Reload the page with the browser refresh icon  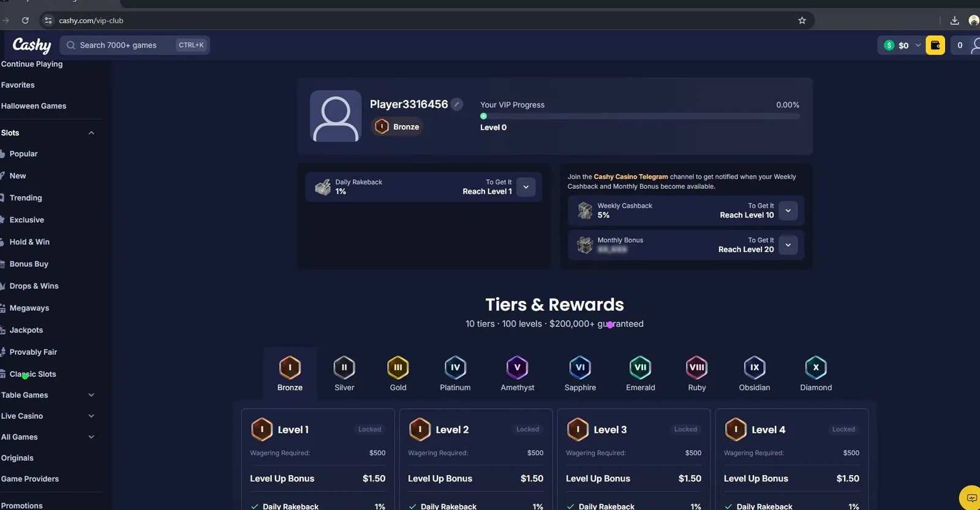point(25,20)
